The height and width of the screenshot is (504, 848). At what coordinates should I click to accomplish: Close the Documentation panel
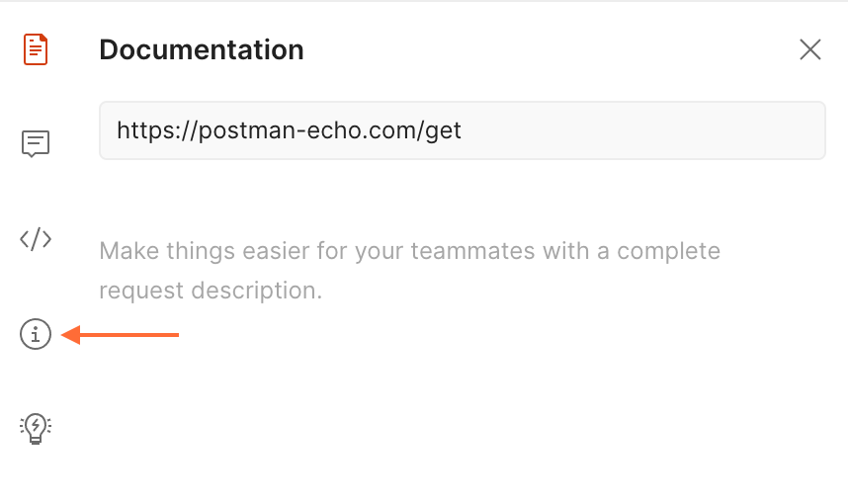[x=810, y=49]
